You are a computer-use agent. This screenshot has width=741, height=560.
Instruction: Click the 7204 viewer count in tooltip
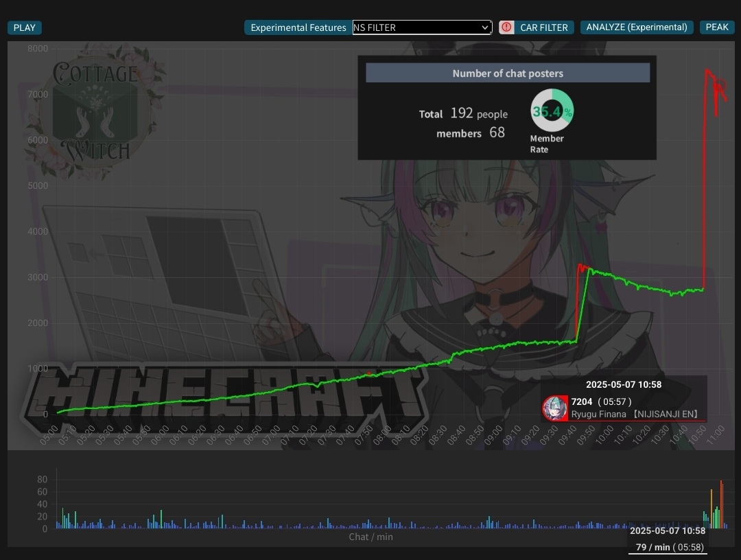[x=581, y=401]
